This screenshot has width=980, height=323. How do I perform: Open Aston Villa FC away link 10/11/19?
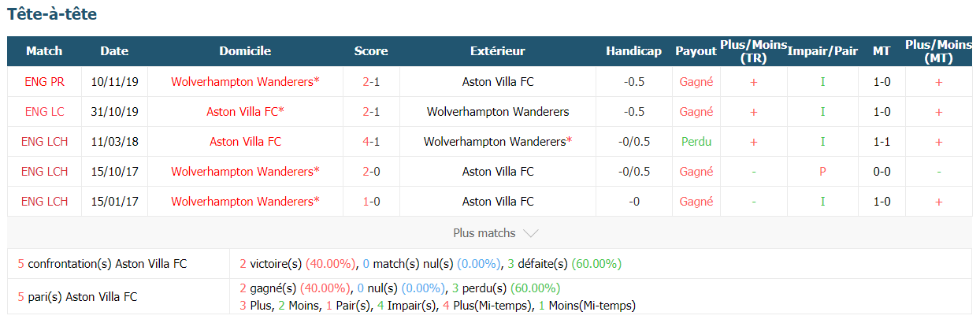[x=498, y=81]
